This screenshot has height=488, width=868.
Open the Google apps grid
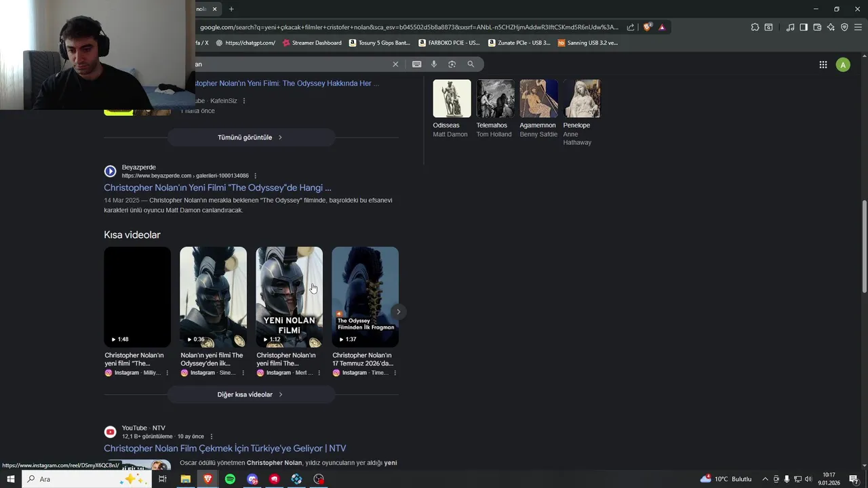(x=823, y=64)
